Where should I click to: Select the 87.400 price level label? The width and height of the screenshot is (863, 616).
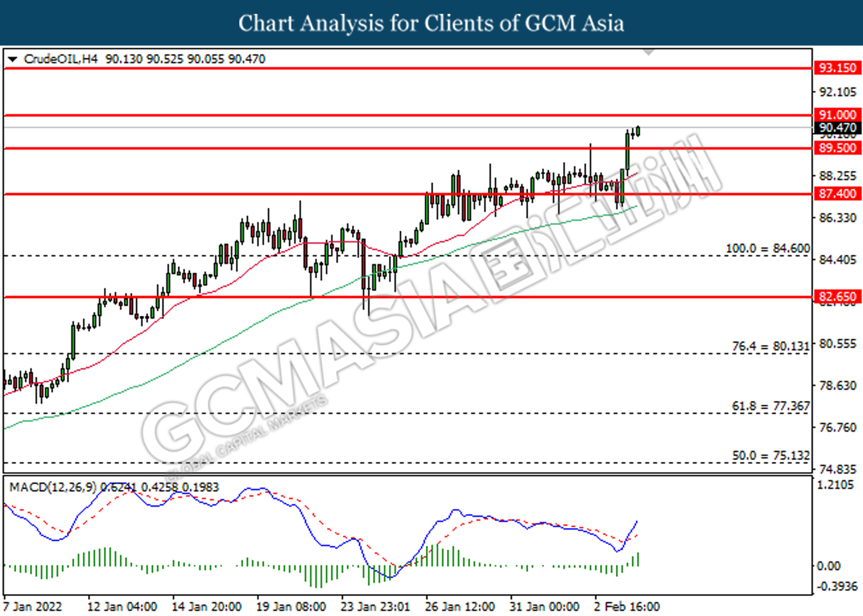coord(838,194)
